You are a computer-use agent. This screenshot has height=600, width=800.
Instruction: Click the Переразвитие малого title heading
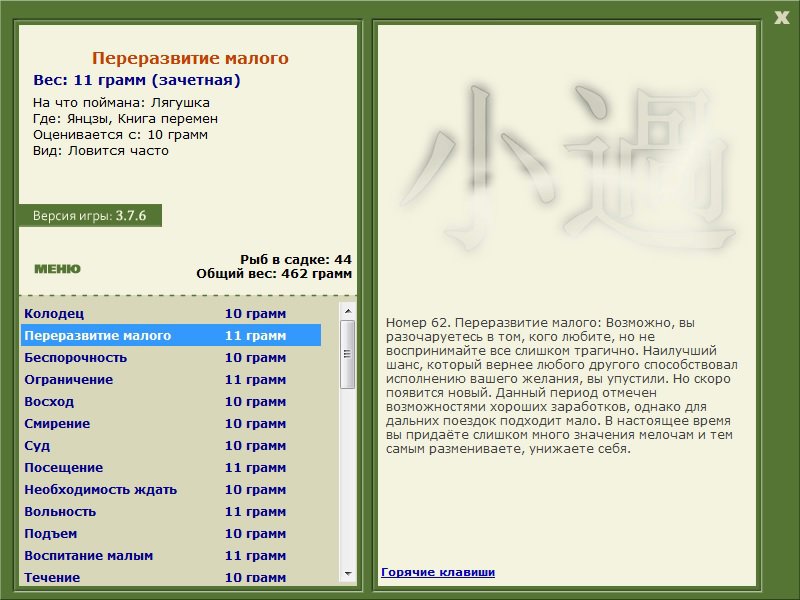(x=190, y=58)
